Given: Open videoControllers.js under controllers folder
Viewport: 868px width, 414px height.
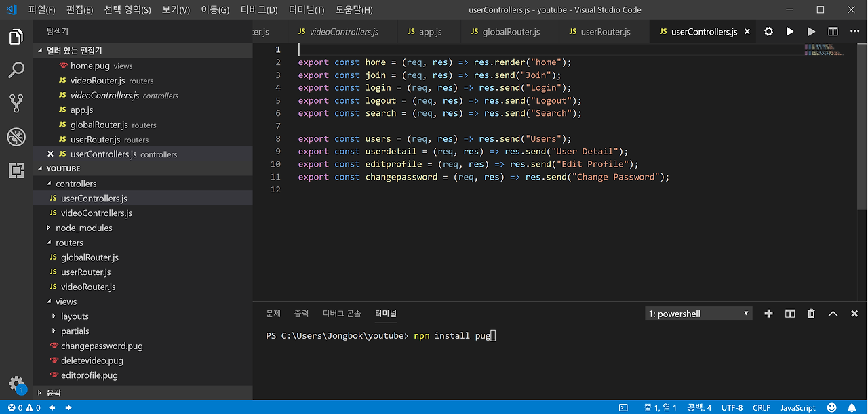Looking at the screenshot, I should point(143,213).
